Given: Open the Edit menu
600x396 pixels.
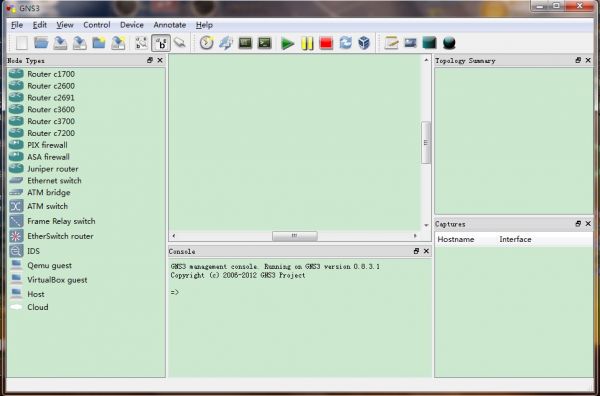Looking at the screenshot, I should click(x=39, y=25).
